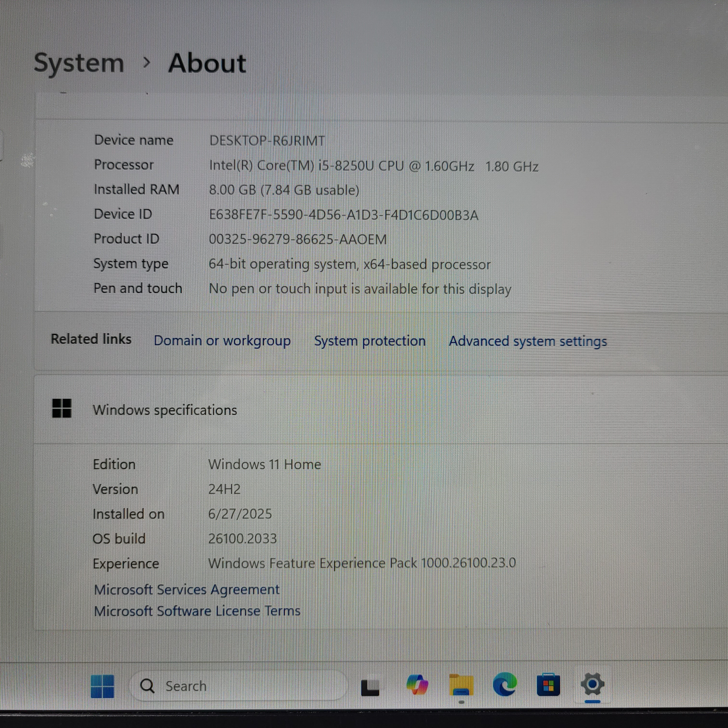
Task: Open Microsoft Store from taskbar
Action: click(x=548, y=685)
